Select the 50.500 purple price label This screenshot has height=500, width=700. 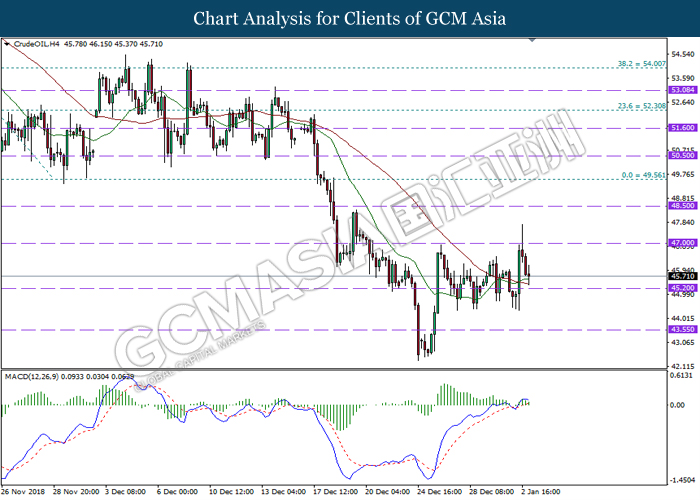(683, 155)
